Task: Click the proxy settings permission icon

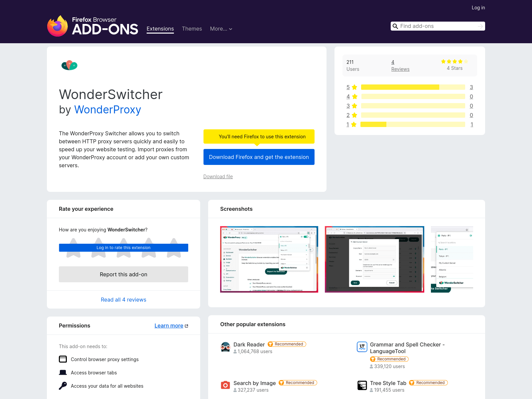Action: (x=63, y=359)
